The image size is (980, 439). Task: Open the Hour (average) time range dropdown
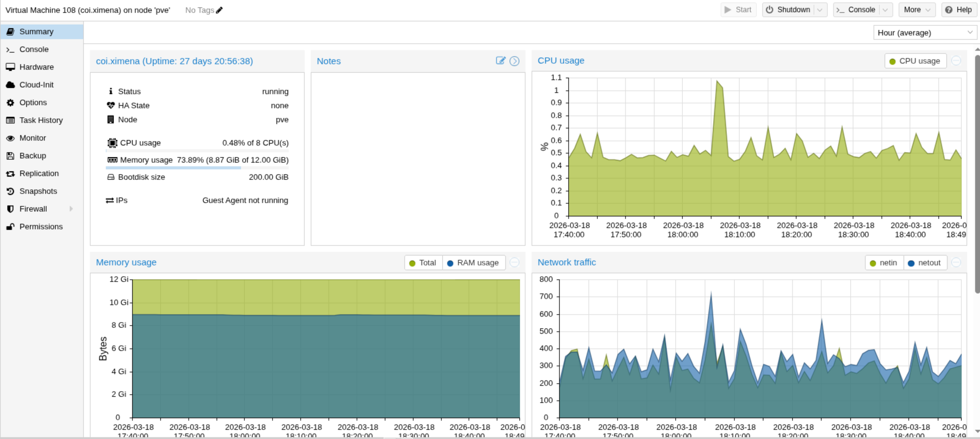(925, 33)
